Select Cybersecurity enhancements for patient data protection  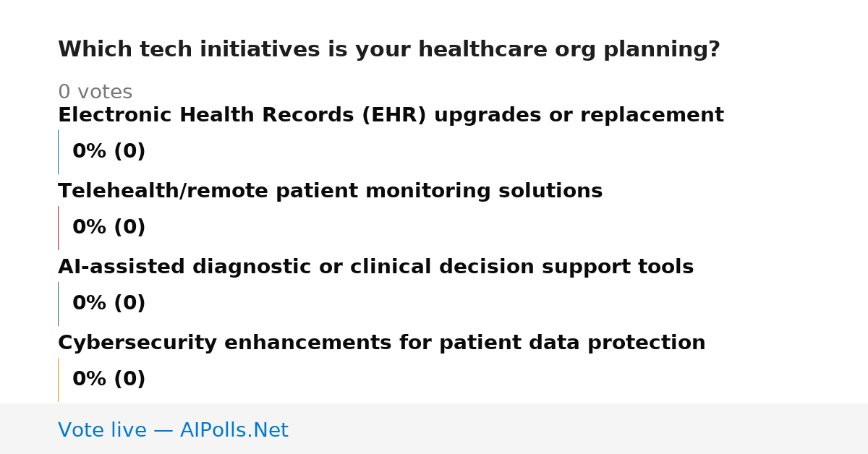pyautogui.click(x=381, y=343)
